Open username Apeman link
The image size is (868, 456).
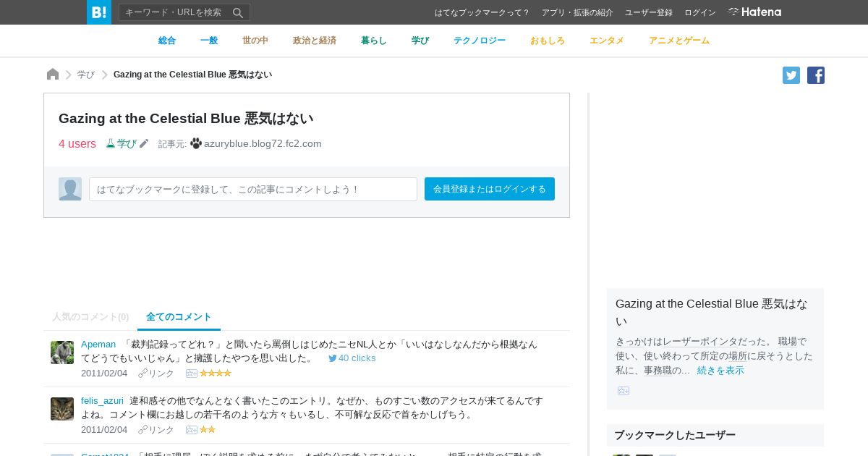(x=98, y=344)
